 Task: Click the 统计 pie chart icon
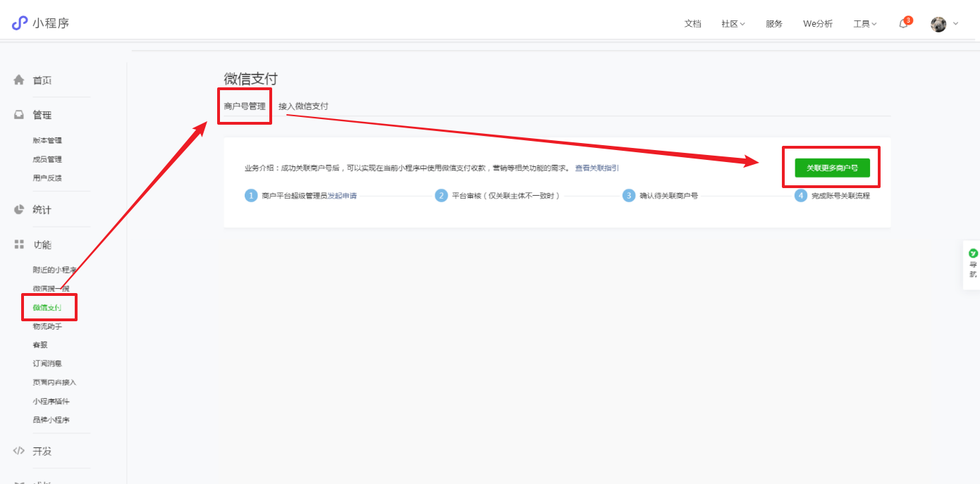[x=19, y=209]
